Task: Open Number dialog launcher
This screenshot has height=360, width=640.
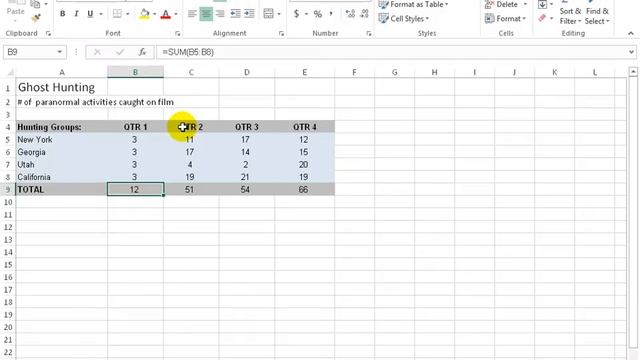Action: pos(369,33)
